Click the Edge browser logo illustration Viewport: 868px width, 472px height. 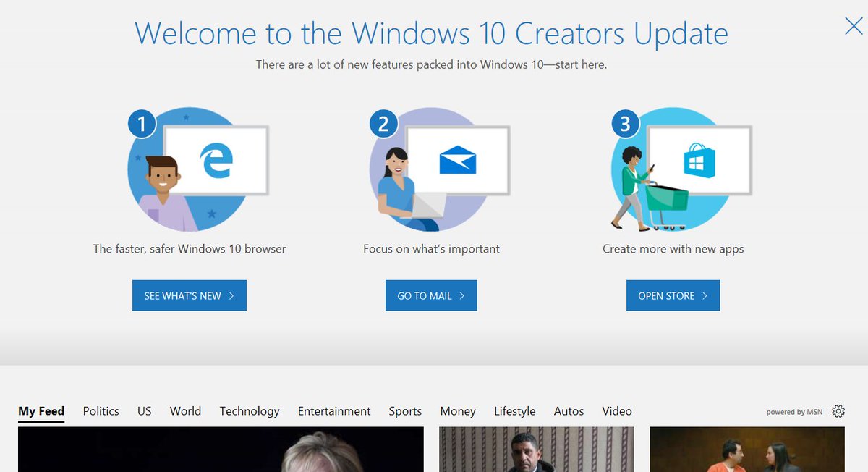[216, 160]
